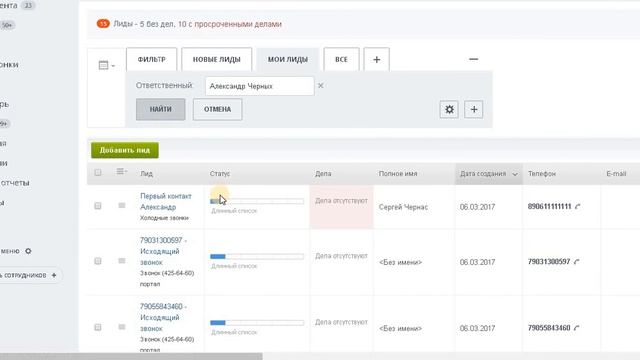This screenshot has height=360, width=640.
Task: Switch to the МОИ ЛИДЫ tab
Action: [x=288, y=60]
